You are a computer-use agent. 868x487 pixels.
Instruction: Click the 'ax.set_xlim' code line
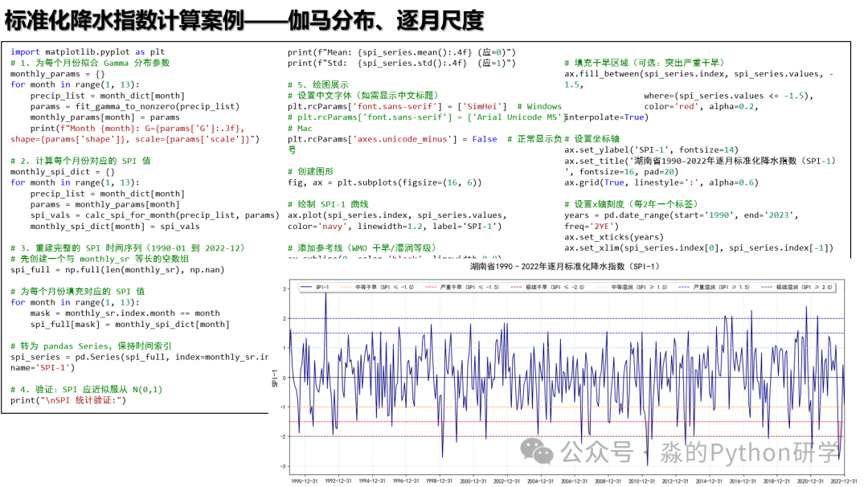tap(698, 248)
